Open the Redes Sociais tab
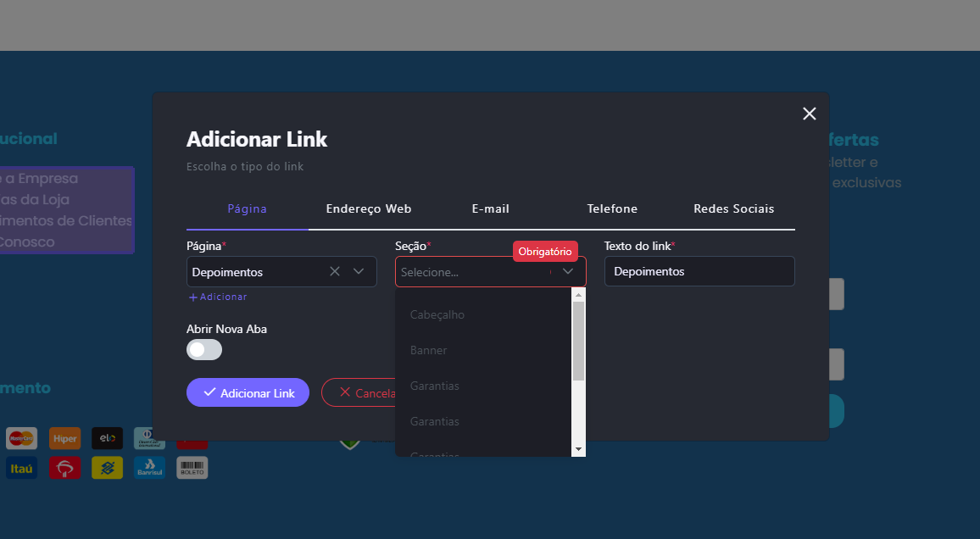Screen dimensions: 980x539 (733, 208)
